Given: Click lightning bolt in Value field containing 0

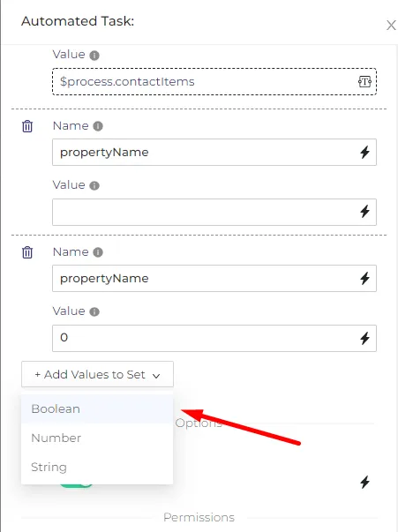Looking at the screenshot, I should point(364,338).
